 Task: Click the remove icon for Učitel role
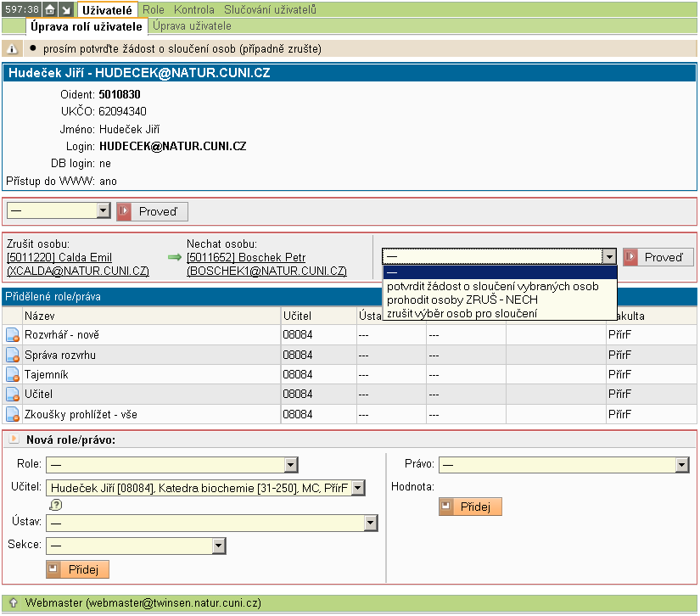point(13,394)
